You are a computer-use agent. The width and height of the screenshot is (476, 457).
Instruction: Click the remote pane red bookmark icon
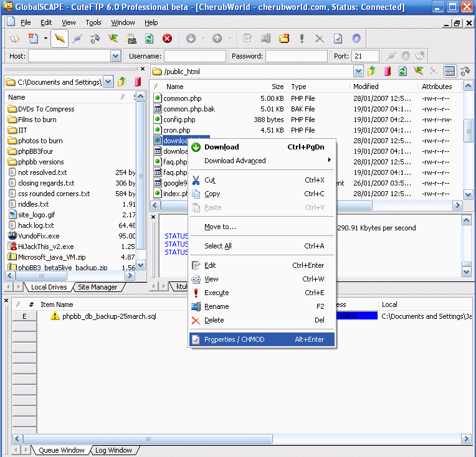point(388,72)
